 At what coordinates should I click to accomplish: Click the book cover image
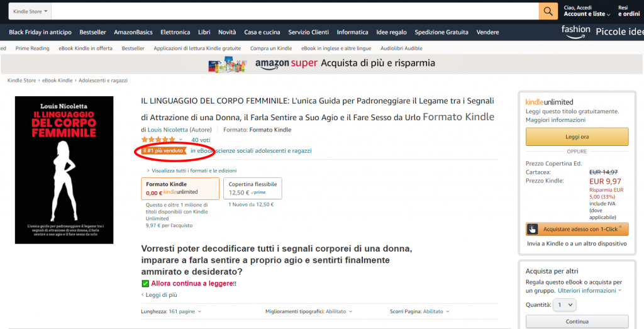click(x=64, y=170)
